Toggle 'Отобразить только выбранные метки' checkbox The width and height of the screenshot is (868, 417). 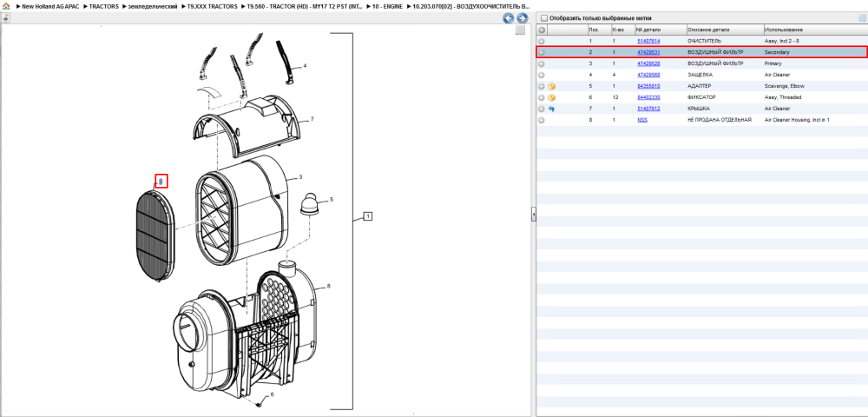point(543,18)
